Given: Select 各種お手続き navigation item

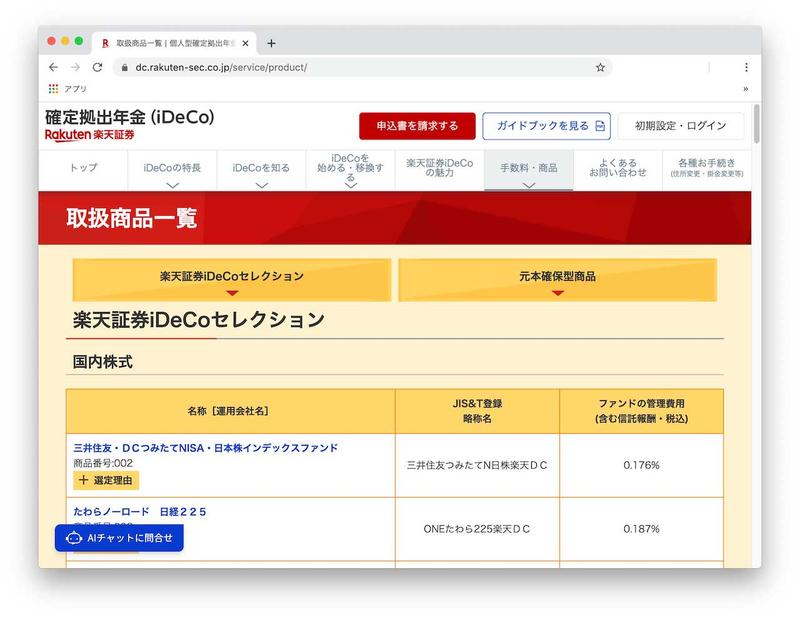Looking at the screenshot, I should point(707,170).
